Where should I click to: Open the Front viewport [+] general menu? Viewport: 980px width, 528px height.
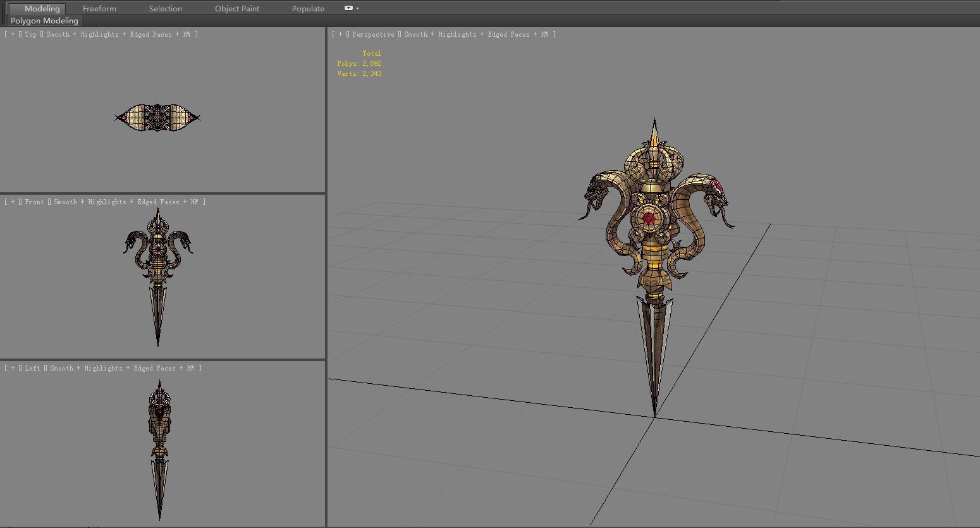tap(13, 202)
